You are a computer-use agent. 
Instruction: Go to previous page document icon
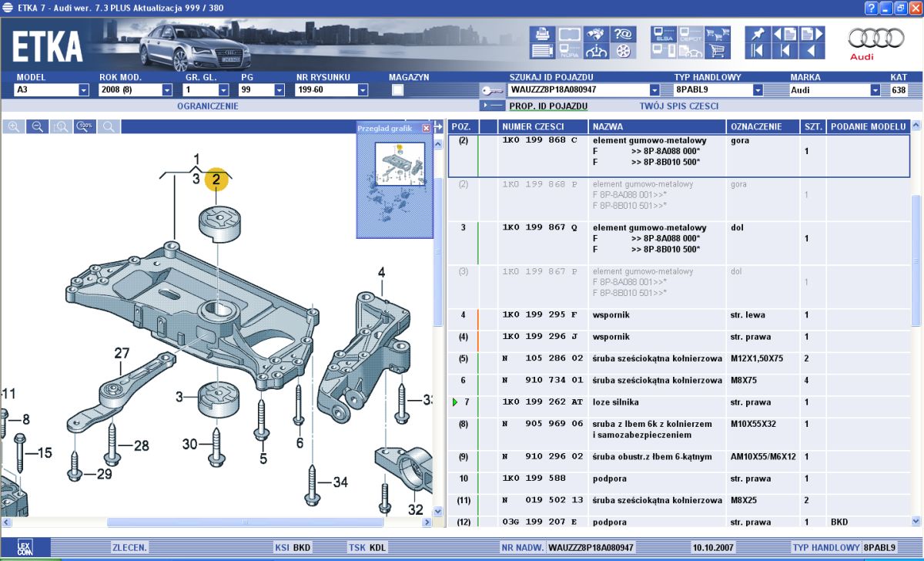point(785,34)
